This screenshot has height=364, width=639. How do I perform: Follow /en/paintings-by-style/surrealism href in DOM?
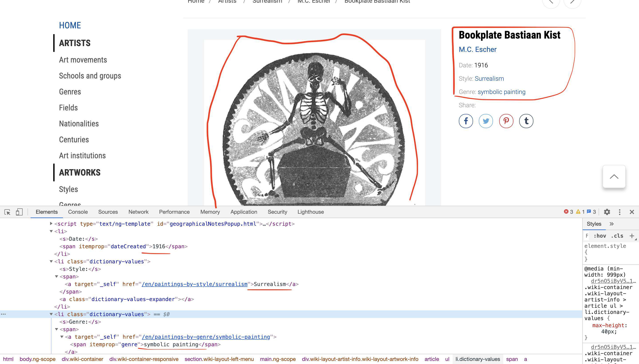click(194, 284)
